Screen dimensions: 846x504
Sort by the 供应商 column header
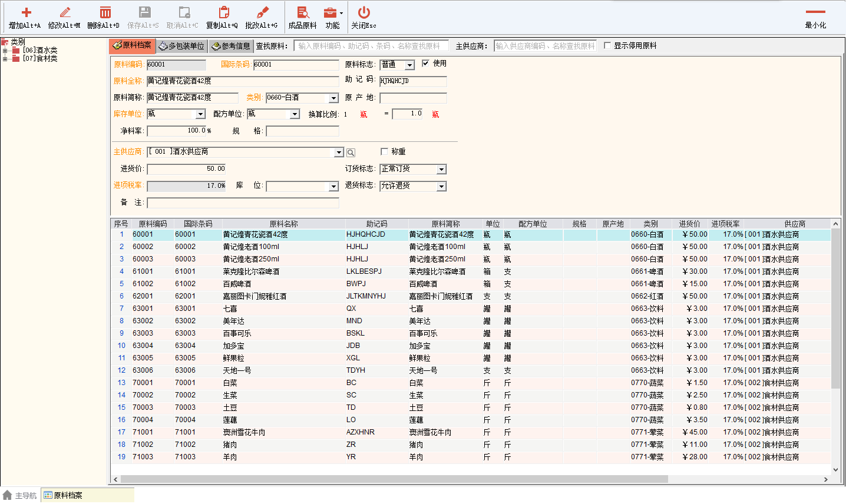coord(795,224)
